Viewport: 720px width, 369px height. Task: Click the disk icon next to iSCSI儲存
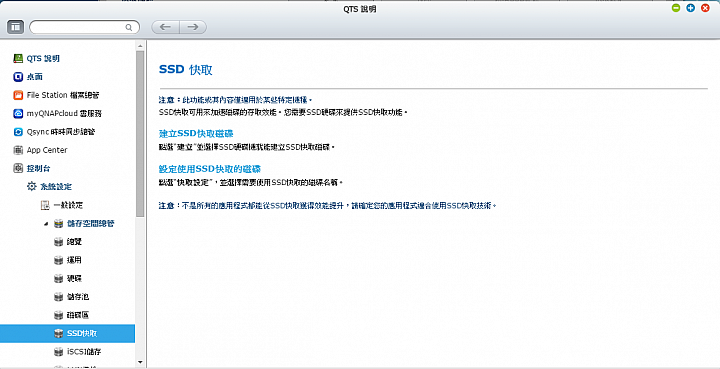58,352
